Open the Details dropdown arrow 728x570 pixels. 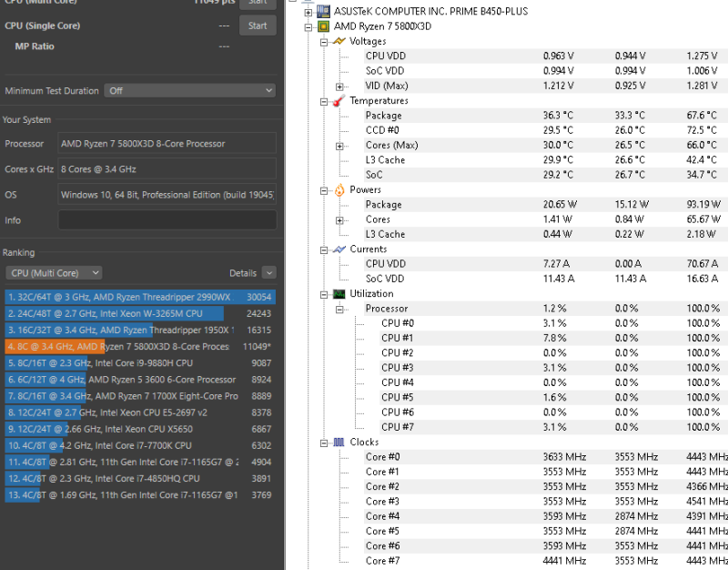(269, 273)
